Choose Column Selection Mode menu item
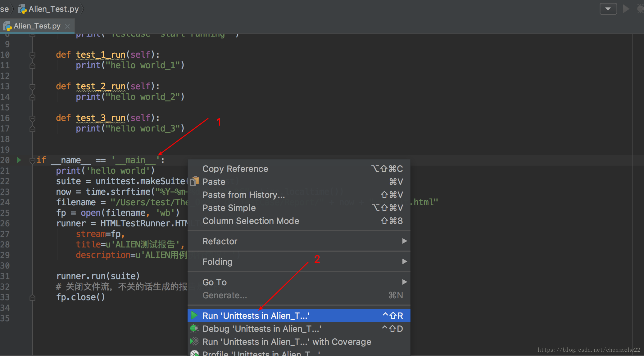 click(x=251, y=221)
